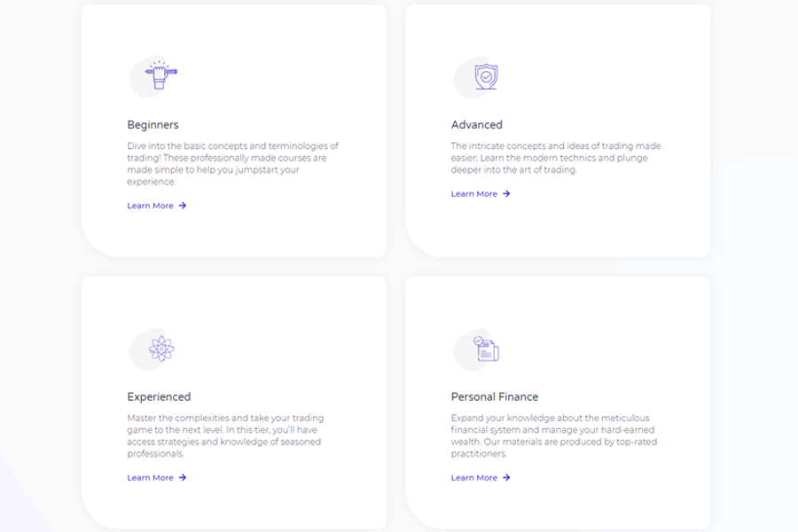Image resolution: width=798 pixels, height=532 pixels.
Task: Select the Beginners heading
Action: (153, 125)
